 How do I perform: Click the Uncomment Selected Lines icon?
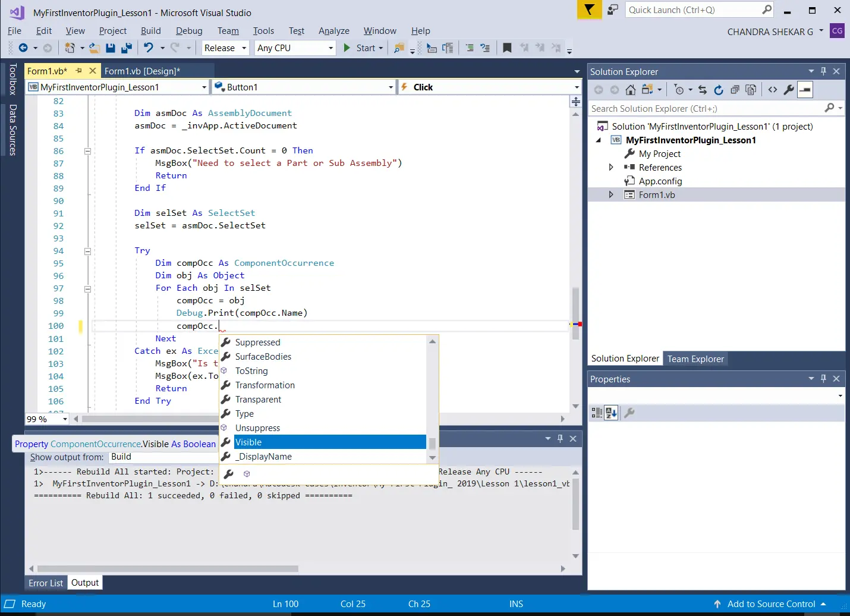pyautogui.click(x=485, y=48)
